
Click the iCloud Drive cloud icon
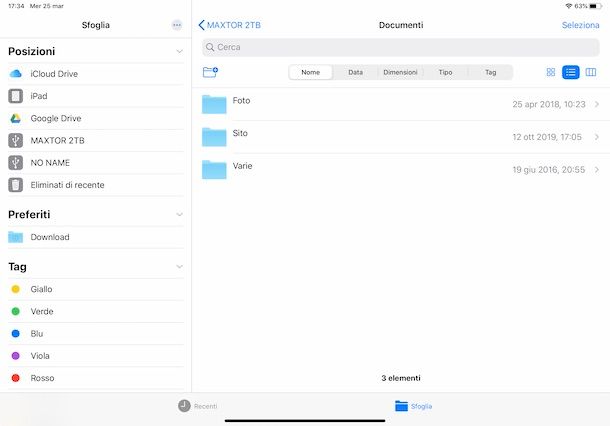(x=16, y=74)
